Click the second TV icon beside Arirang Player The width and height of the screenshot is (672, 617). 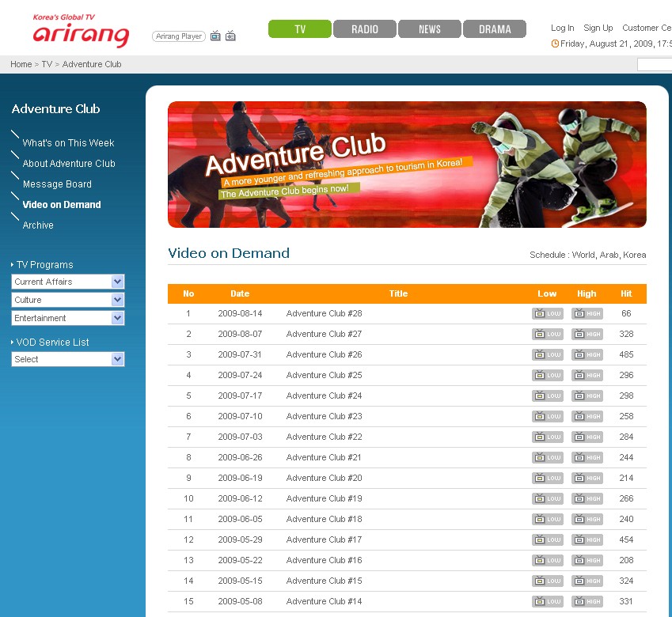230,36
